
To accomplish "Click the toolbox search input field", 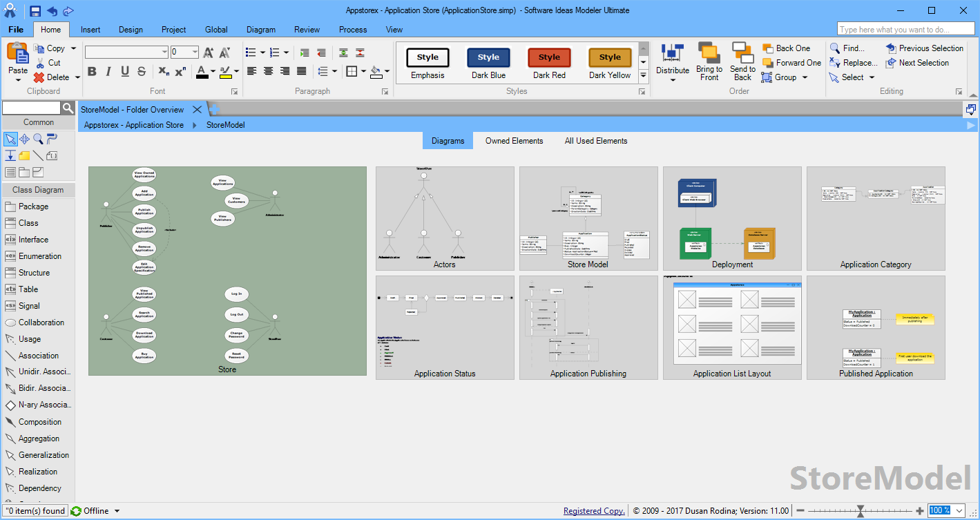I will tap(32, 108).
